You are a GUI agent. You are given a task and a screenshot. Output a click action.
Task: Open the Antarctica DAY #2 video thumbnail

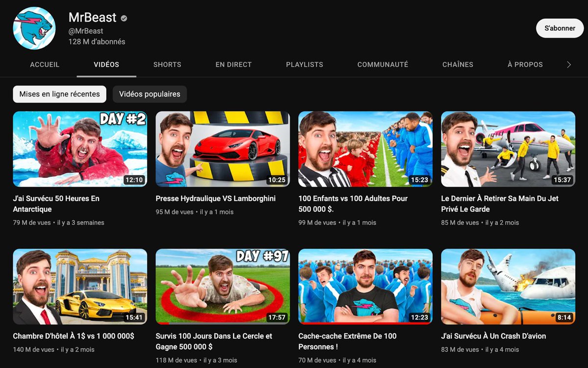[x=80, y=149]
